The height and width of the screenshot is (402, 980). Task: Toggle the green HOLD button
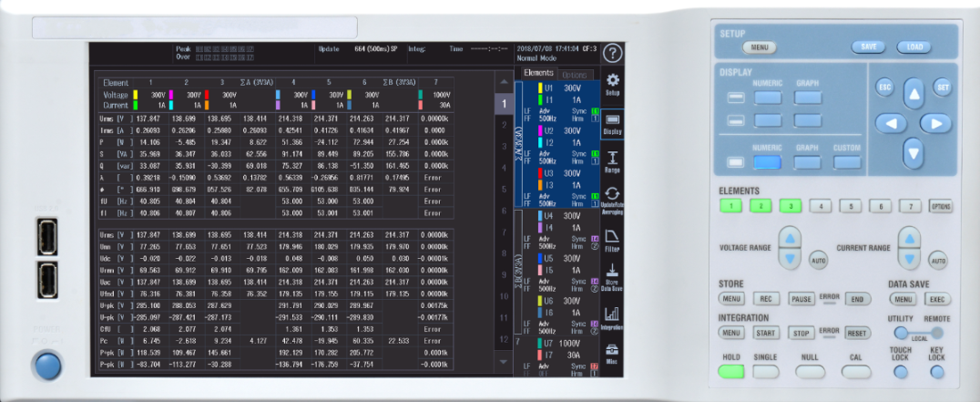point(731,371)
